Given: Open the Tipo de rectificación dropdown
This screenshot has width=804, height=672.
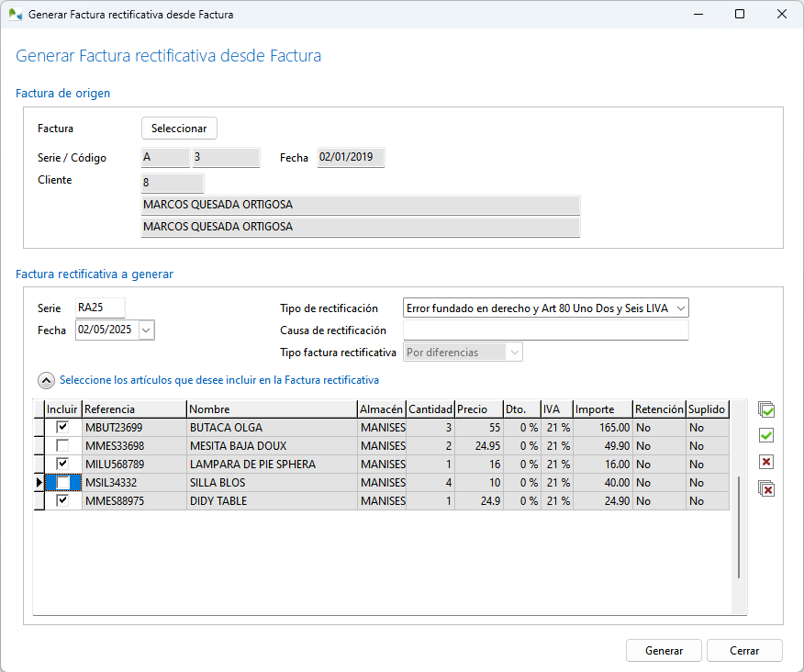Looking at the screenshot, I should pyautogui.click(x=680, y=308).
